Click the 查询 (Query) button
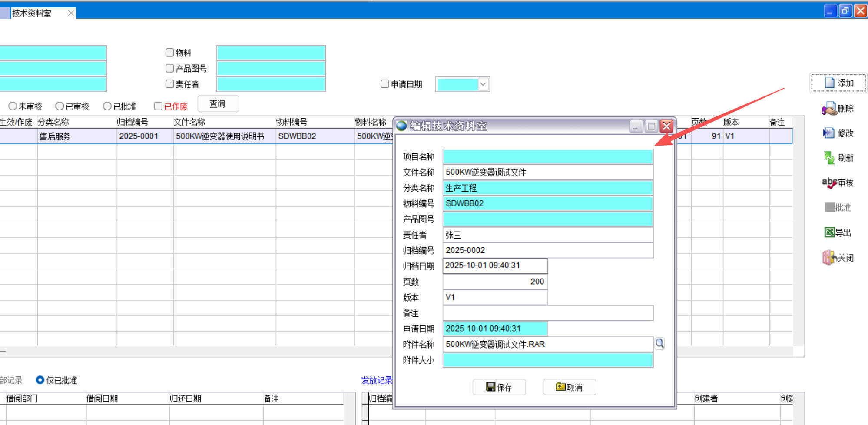Image resolution: width=868 pixels, height=425 pixels. tap(218, 104)
